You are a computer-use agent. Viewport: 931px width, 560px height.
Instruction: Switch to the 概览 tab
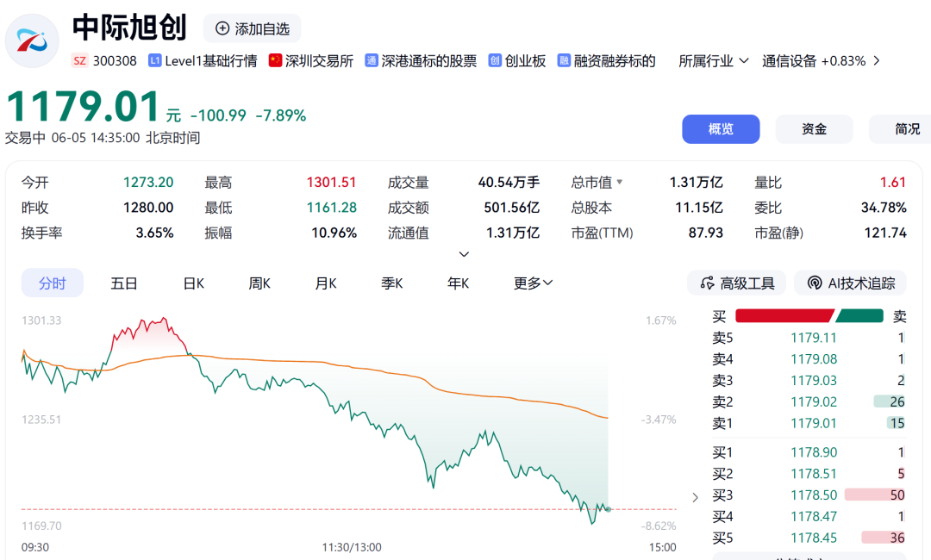point(721,128)
